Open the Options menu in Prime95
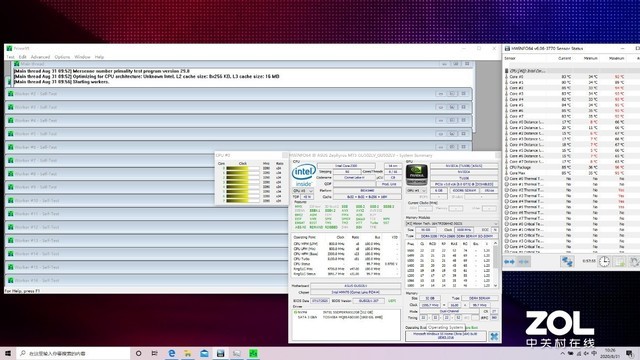 tap(62, 57)
